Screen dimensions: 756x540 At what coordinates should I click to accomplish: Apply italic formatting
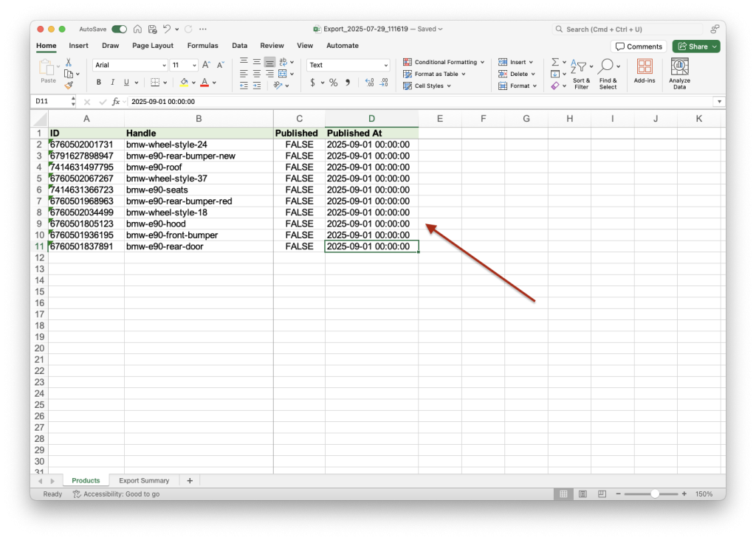pyautogui.click(x=112, y=83)
